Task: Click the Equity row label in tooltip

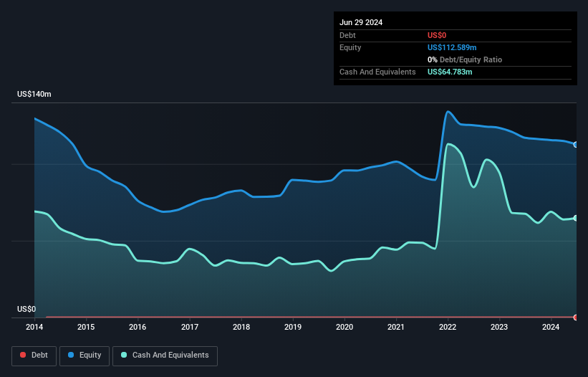Action: coord(350,47)
